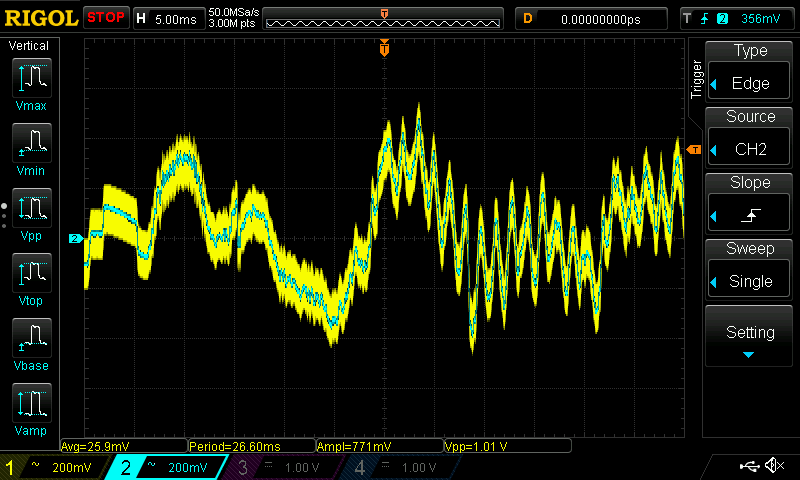
Task: Click the 3.00M pts memory depth text
Action: click(x=232, y=23)
